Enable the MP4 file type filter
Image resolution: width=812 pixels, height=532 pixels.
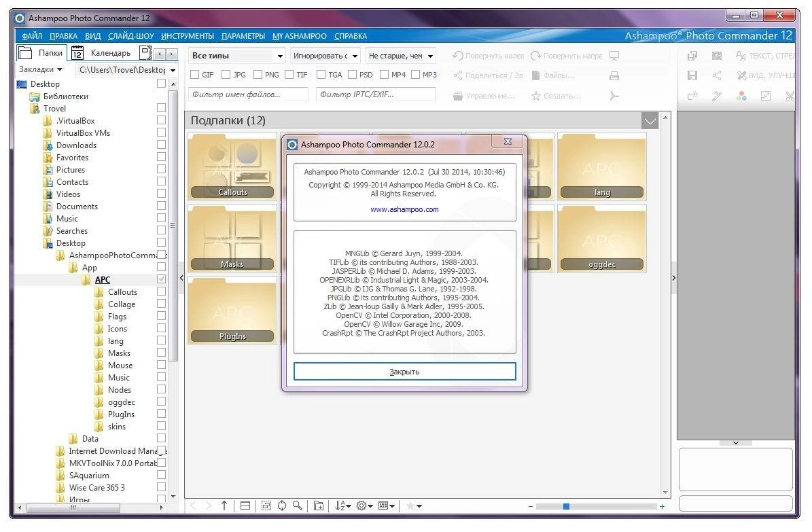384,75
